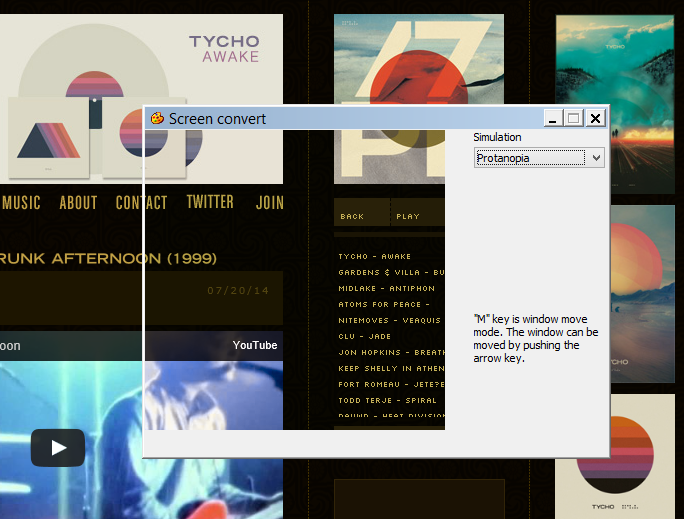
Task: Open the CONTACT menu item on website
Action: [141, 202]
